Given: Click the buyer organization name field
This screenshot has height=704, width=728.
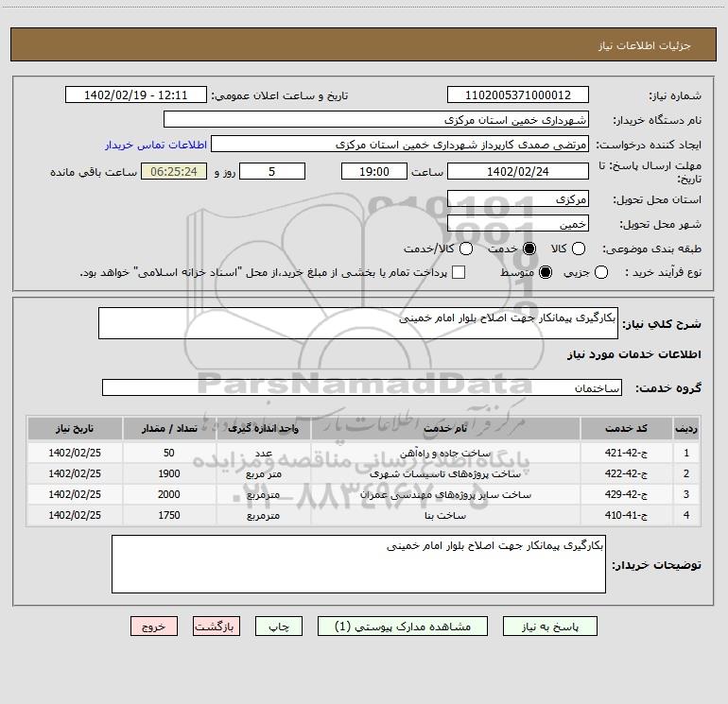Looking at the screenshot, I should point(376,120).
